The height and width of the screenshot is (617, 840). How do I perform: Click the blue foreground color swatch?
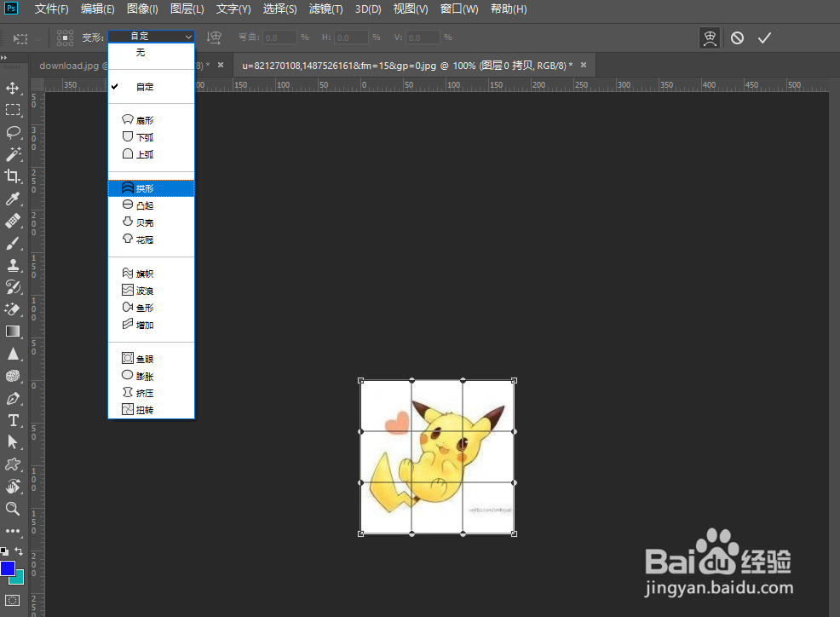click(8, 568)
